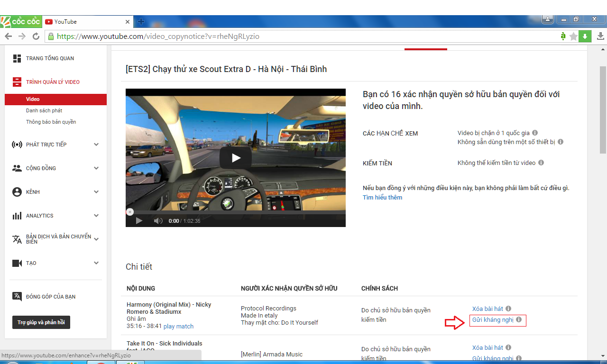Click the page vertical scrollbar thumb
Image resolution: width=607 pixels, height=364 pixels.
tap(603, 110)
